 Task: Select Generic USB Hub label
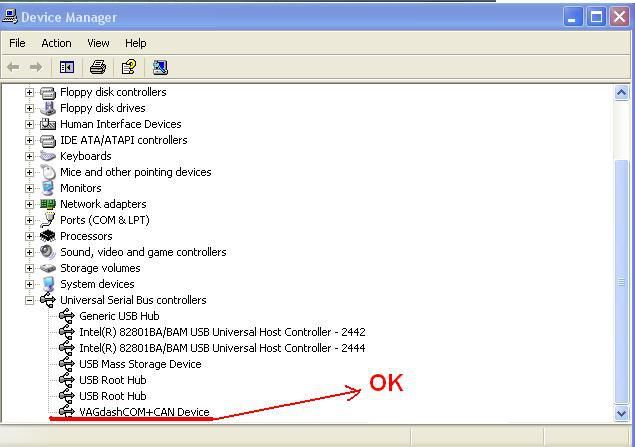coord(119,316)
